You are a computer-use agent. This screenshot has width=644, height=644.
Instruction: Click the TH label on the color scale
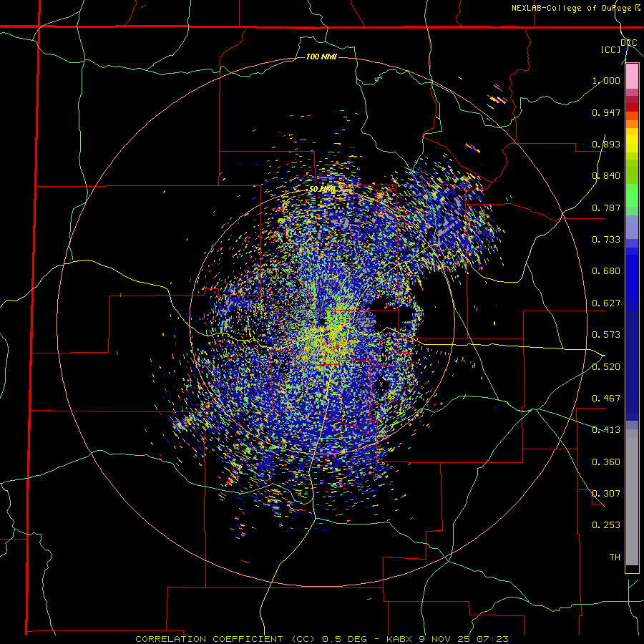click(x=615, y=557)
